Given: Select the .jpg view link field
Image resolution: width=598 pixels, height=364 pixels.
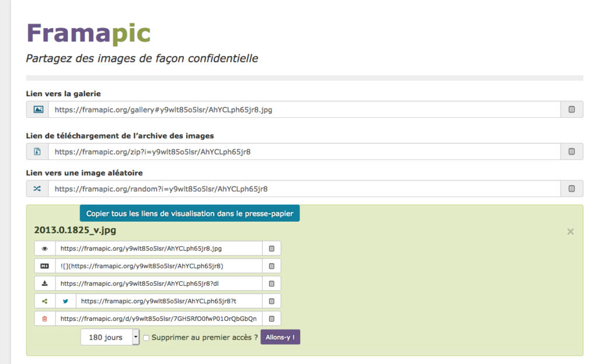Looking at the screenshot, I should pyautogui.click(x=159, y=249).
